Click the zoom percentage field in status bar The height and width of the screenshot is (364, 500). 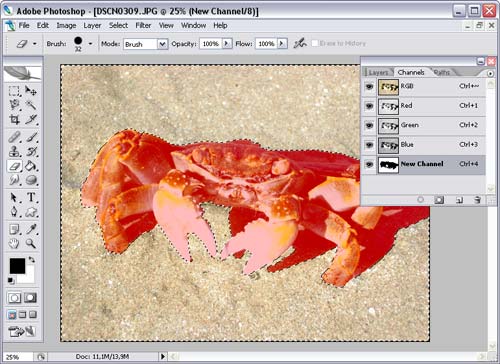17,357
